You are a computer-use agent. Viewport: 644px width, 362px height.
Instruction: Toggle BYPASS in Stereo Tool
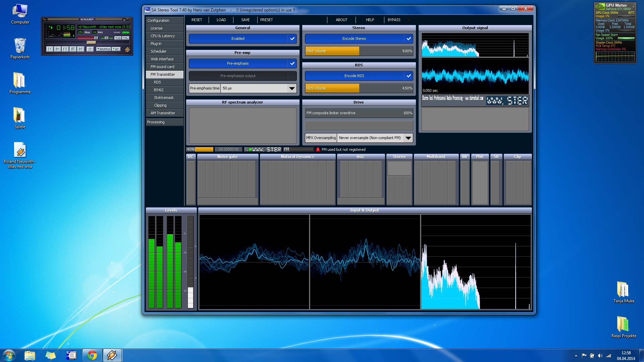[x=394, y=20]
